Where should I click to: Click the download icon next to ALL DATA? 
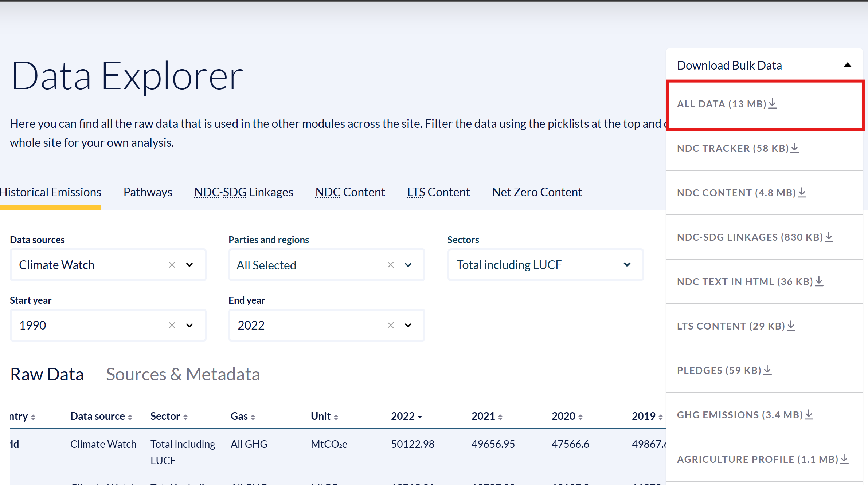pos(773,104)
